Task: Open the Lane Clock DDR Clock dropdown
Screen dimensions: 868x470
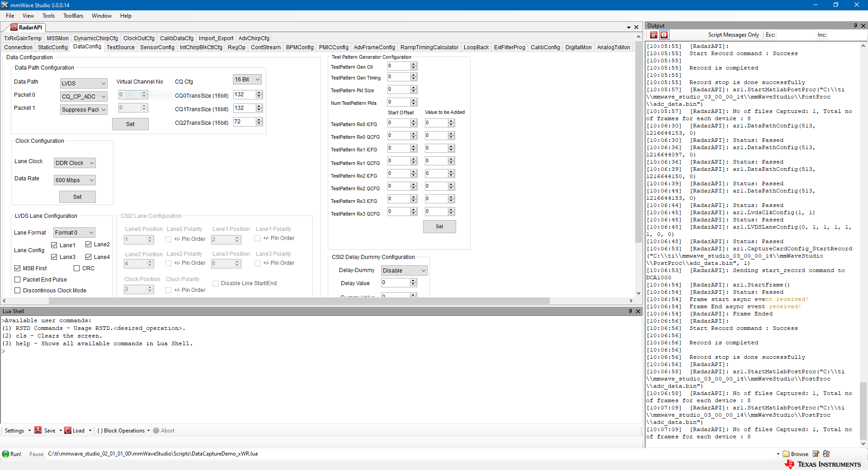Action: [75, 163]
